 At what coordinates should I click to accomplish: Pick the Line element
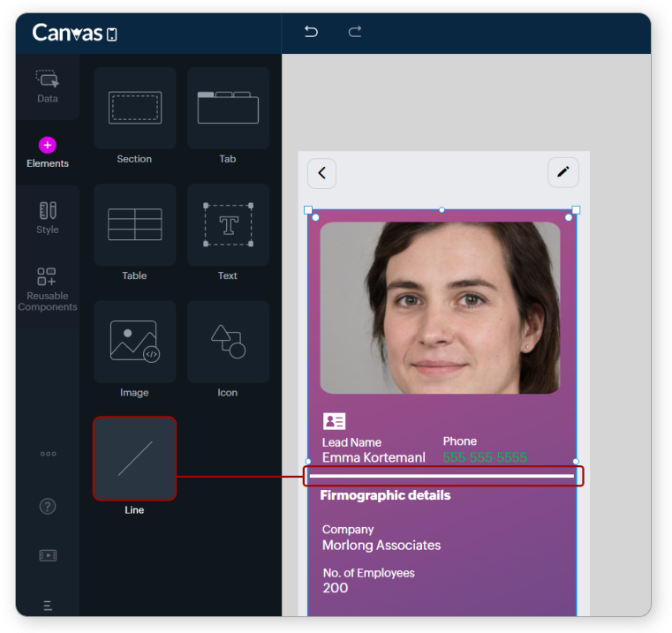[x=134, y=458]
